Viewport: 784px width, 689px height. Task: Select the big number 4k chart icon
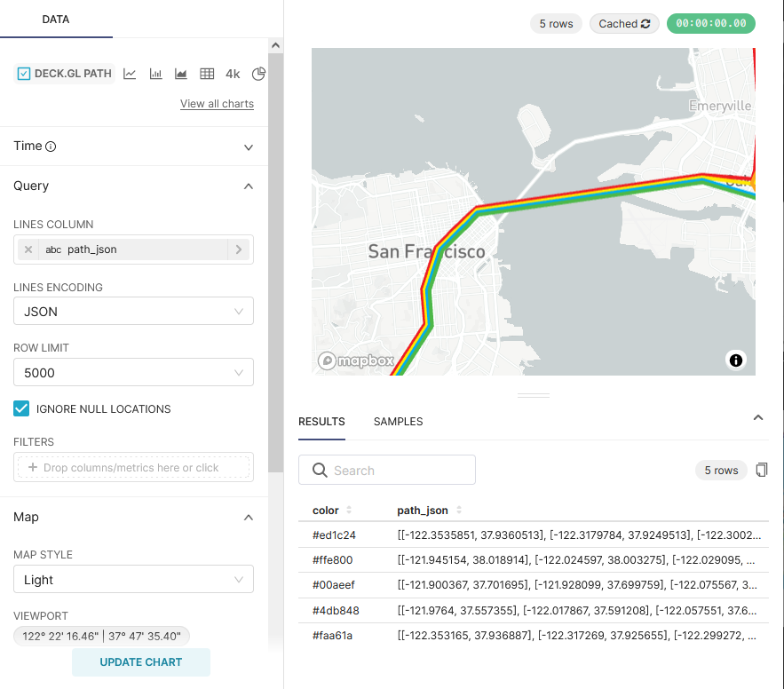(233, 74)
